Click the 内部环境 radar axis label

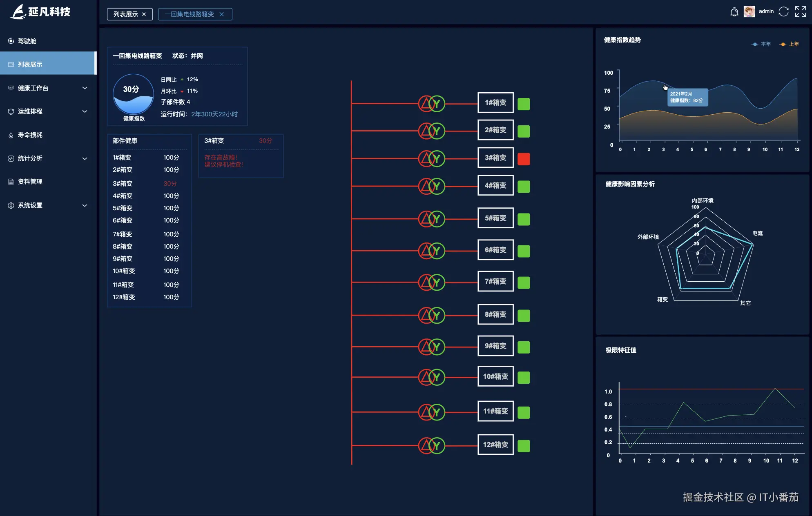(x=703, y=200)
